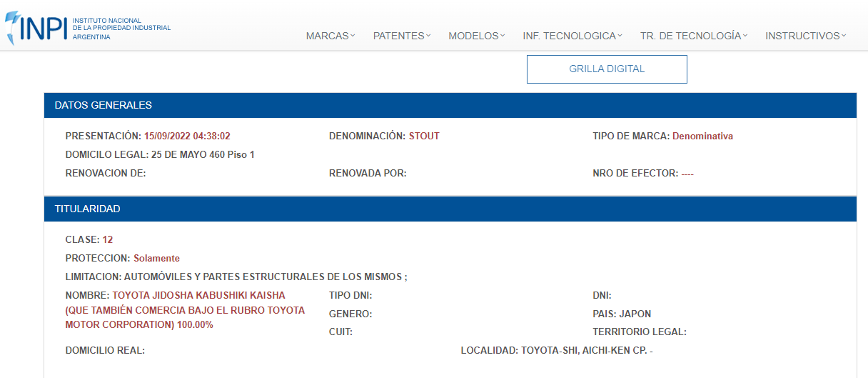Select the denomination value STOUT
The image size is (868, 378).
(424, 136)
